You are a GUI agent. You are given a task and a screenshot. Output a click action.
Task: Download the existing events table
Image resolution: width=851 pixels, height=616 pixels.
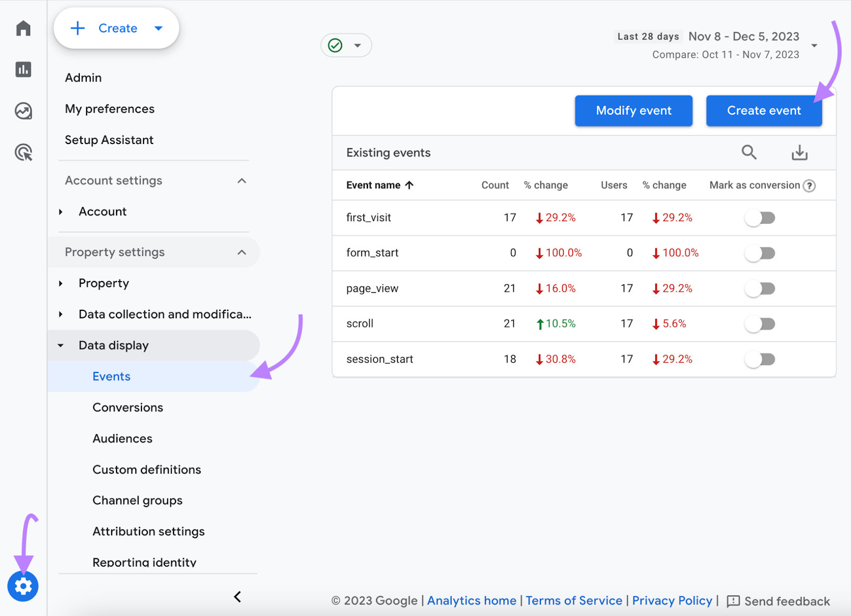[799, 153]
